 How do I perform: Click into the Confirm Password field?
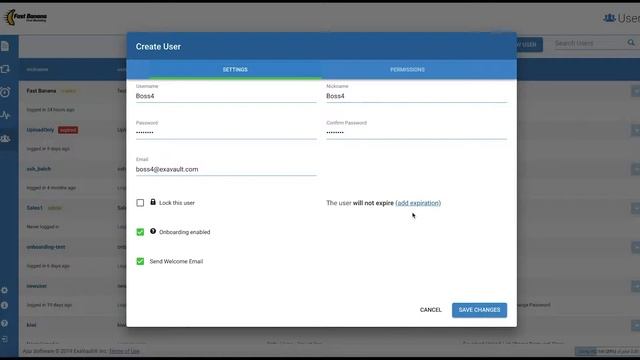(x=416, y=133)
